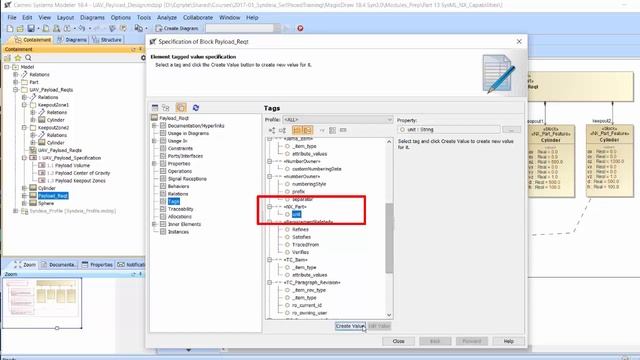Open the Properties tab in bottom panel

(x=97, y=264)
